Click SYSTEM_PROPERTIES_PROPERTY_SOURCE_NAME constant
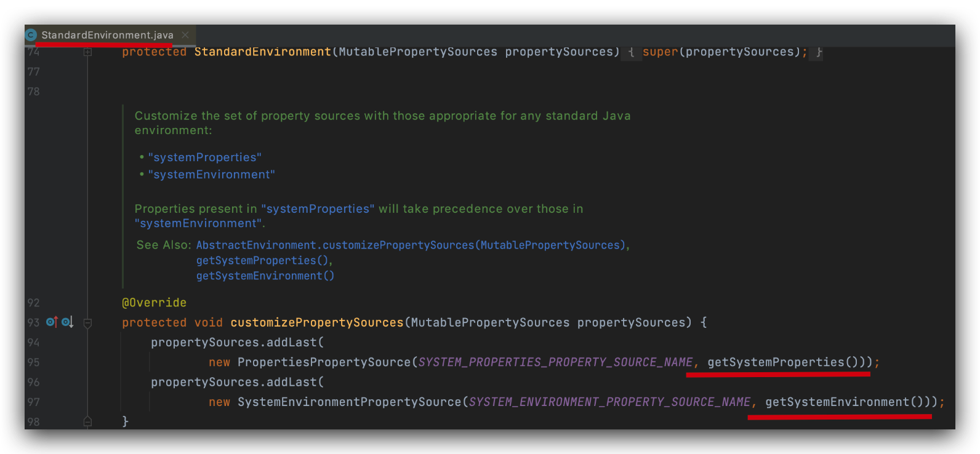The image size is (980, 454). pos(555,362)
